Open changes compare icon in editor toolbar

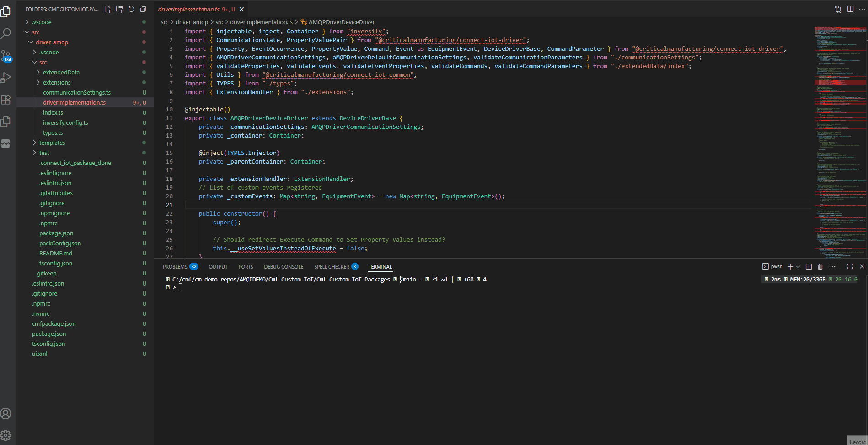[838, 9]
